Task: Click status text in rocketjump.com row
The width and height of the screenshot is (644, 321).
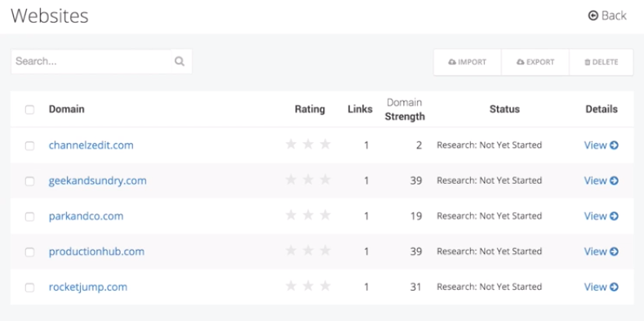Action: (489, 287)
